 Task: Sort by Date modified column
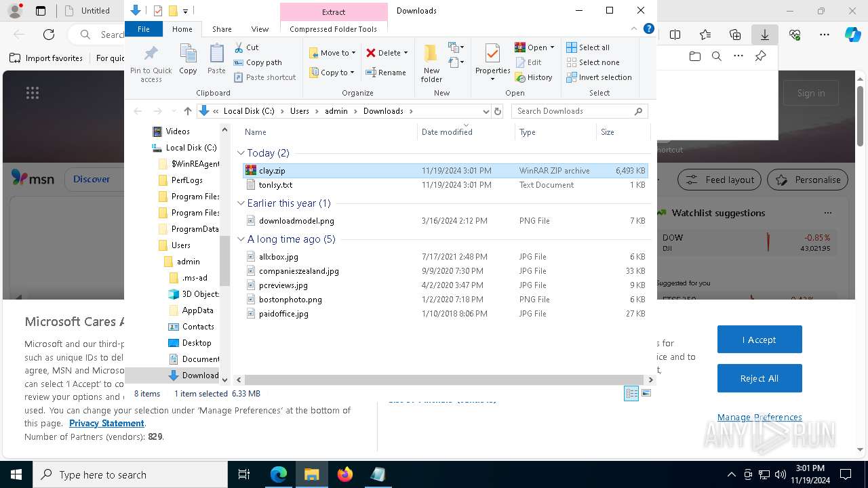[466, 132]
